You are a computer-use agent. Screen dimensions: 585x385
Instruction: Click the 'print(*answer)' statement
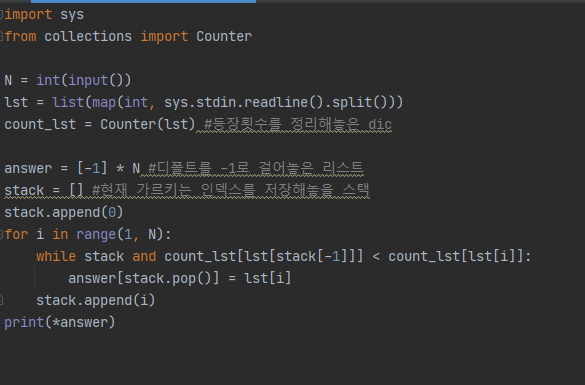click(60, 323)
